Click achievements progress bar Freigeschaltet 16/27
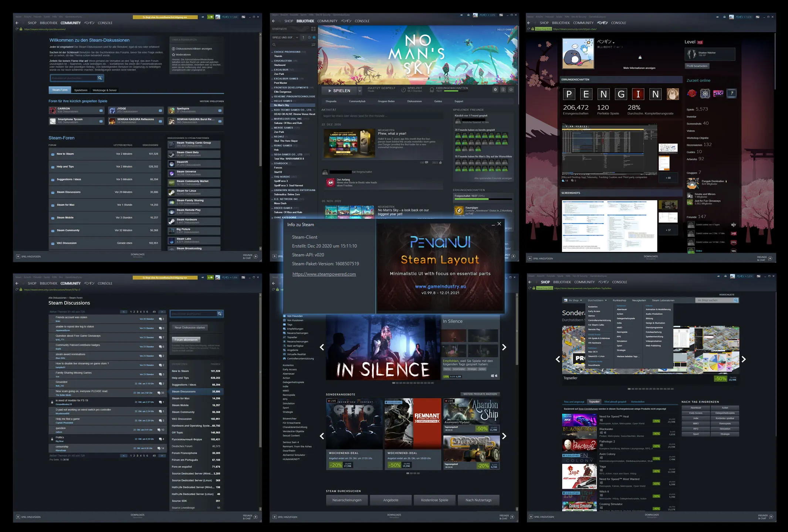The height and width of the screenshot is (532, 788). (x=483, y=199)
